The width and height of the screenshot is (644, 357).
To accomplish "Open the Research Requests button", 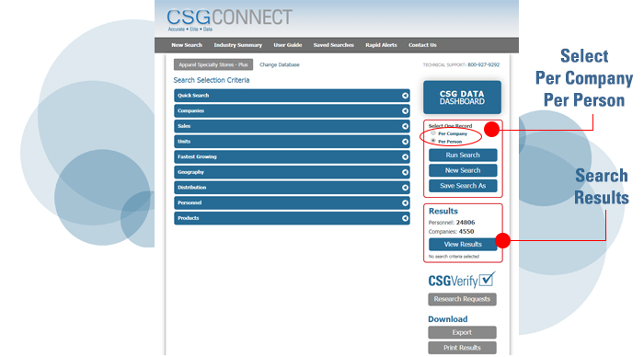I will 462,299.
